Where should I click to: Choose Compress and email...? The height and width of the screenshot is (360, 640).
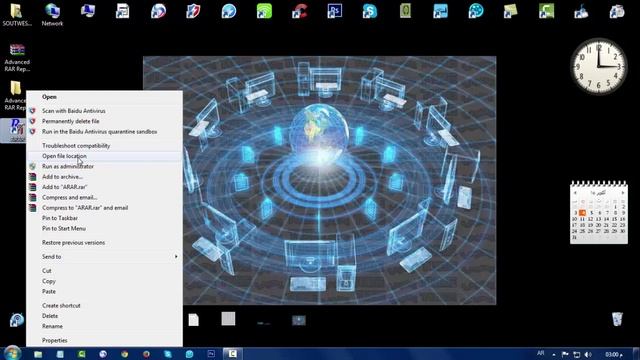(104, 198)
